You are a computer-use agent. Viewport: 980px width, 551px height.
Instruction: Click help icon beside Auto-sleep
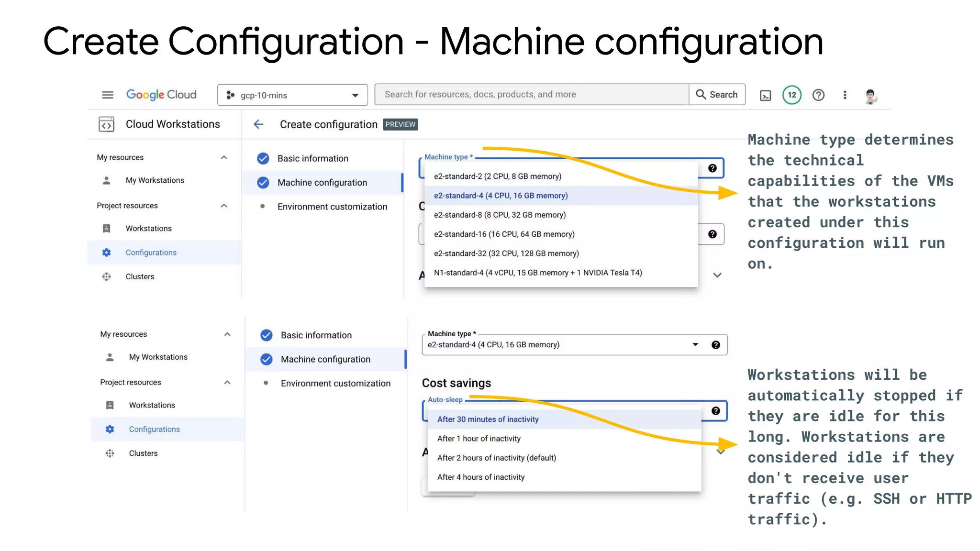pos(716,411)
